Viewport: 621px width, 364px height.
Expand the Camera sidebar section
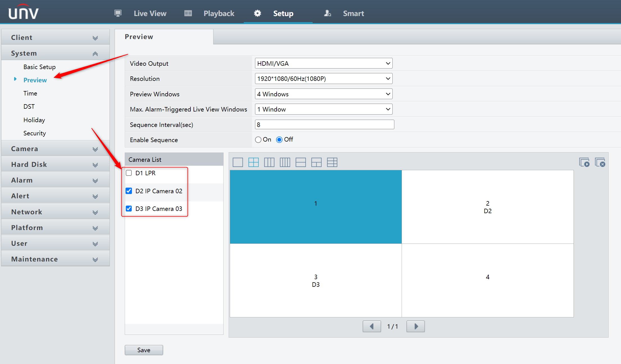[x=55, y=149]
